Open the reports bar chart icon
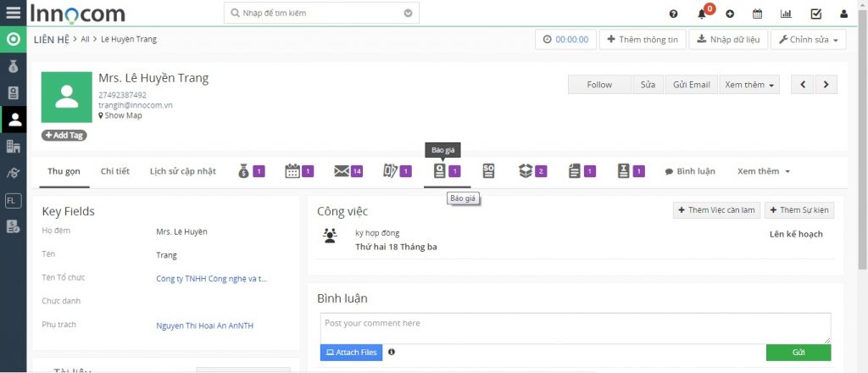Image resolution: width=868 pixels, height=373 pixels. click(x=786, y=14)
